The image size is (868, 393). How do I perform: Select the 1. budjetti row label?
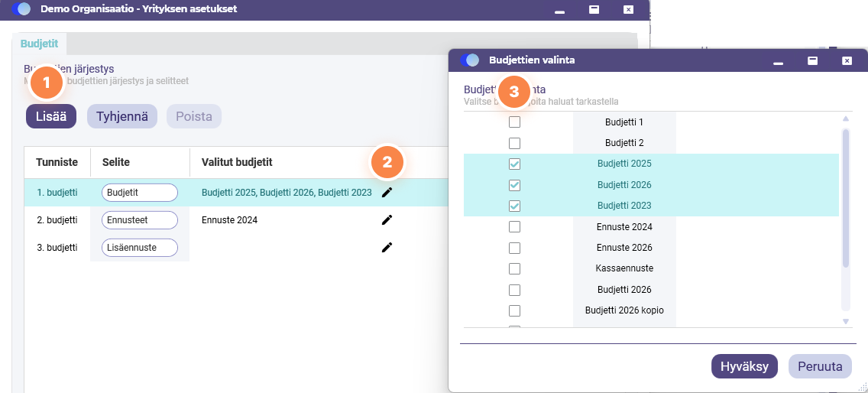tap(57, 193)
